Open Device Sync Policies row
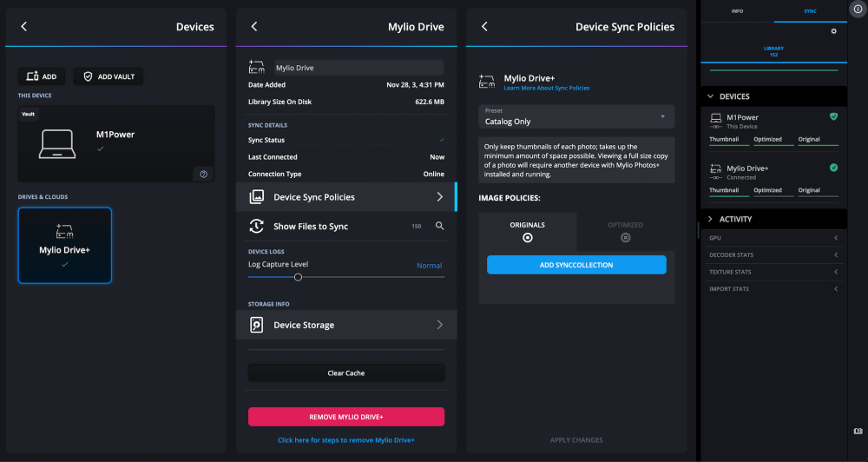868x462 pixels. click(346, 196)
